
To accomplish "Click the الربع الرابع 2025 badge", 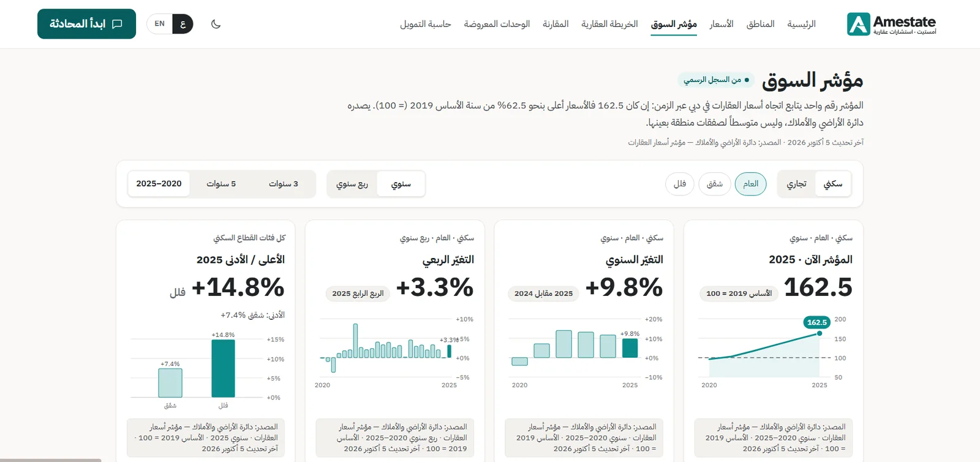I will click(358, 293).
